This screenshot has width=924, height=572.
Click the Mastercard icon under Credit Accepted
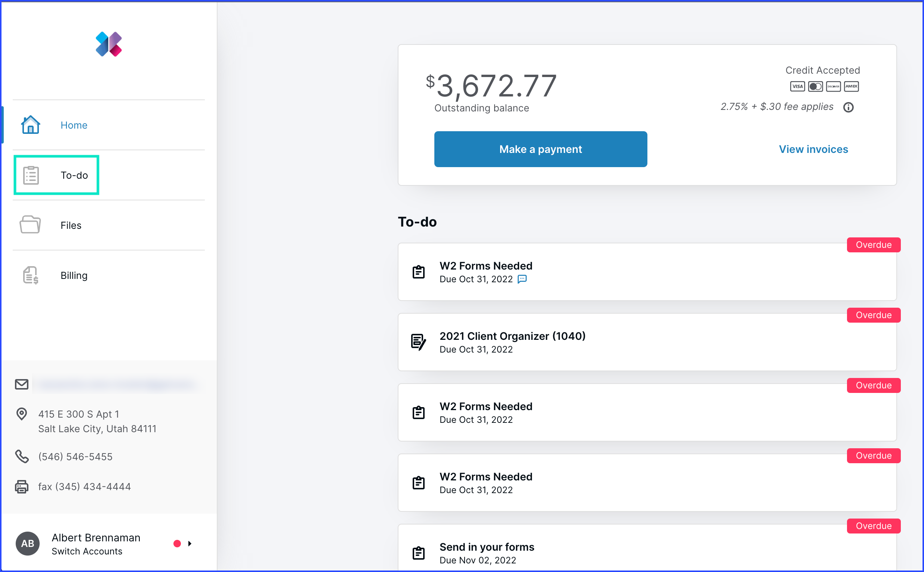(x=815, y=86)
